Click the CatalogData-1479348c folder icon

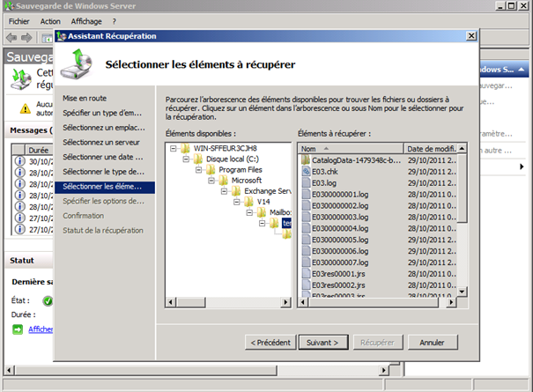tap(306, 159)
